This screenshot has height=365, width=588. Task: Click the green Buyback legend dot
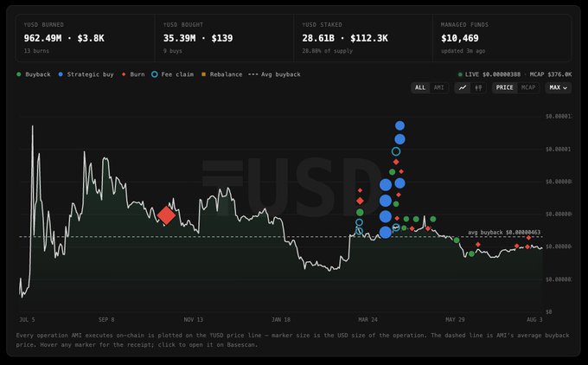[19, 74]
